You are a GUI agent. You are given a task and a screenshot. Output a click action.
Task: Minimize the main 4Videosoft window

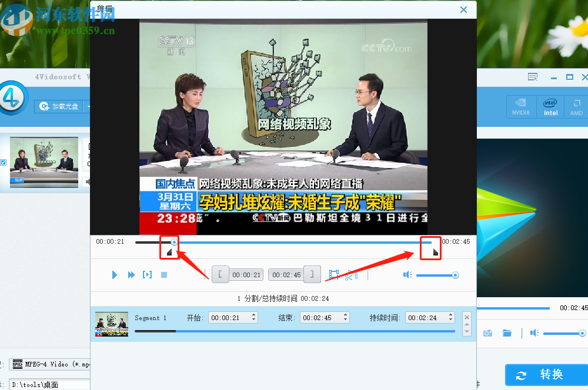[x=554, y=78]
